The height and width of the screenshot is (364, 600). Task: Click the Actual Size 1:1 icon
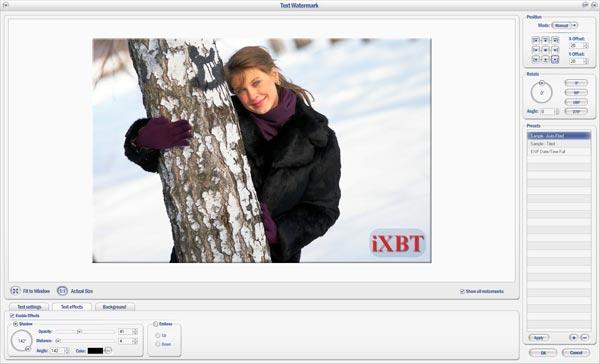62,291
